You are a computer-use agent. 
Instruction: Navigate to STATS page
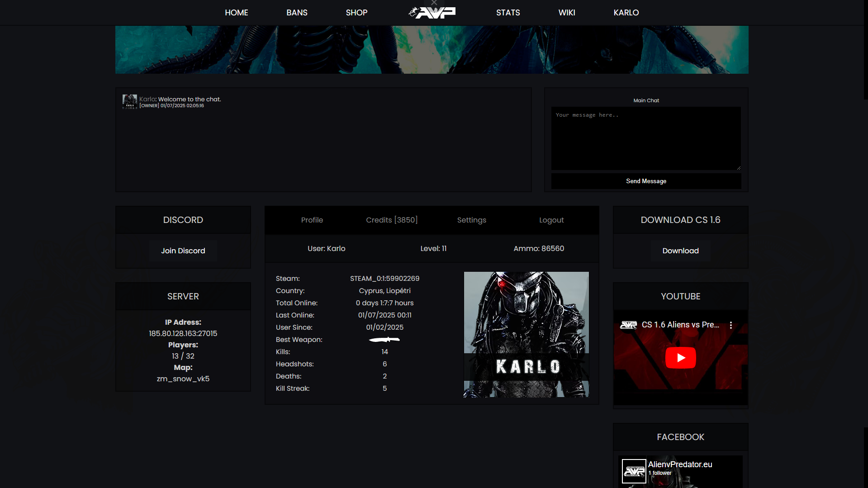[508, 13]
